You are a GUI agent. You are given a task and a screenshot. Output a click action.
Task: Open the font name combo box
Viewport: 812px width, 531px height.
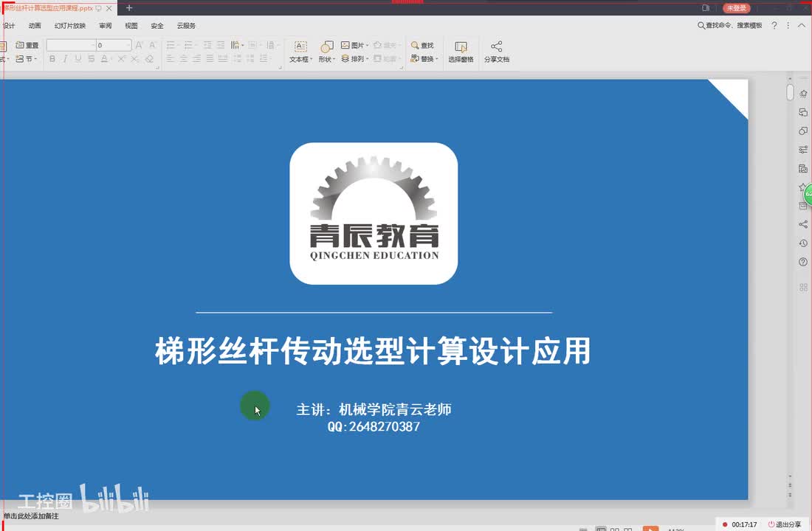point(71,45)
